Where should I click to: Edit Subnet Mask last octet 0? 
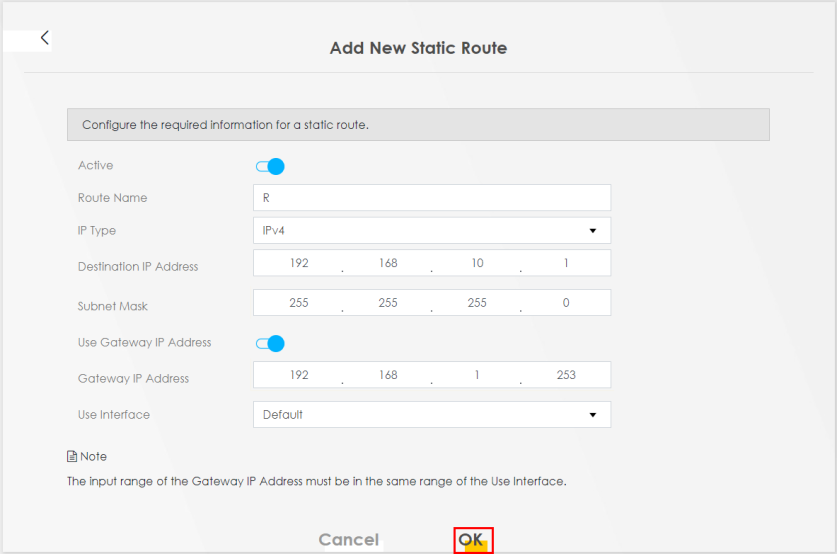tap(566, 303)
